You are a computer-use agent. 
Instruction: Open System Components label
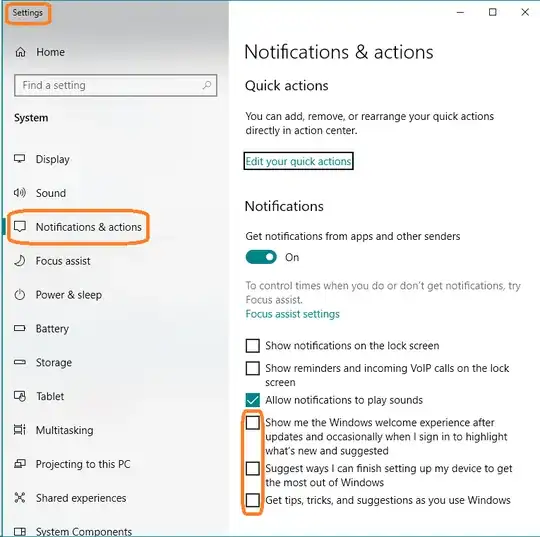pos(84,531)
